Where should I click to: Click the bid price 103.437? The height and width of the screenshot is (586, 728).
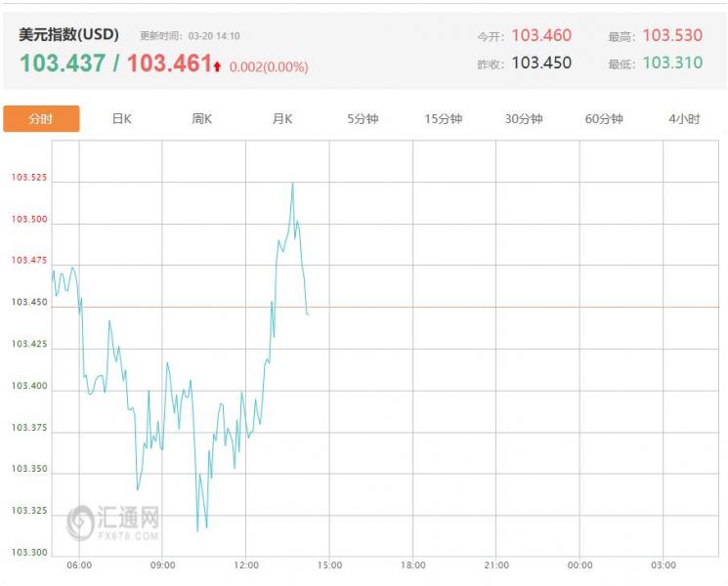click(x=63, y=63)
